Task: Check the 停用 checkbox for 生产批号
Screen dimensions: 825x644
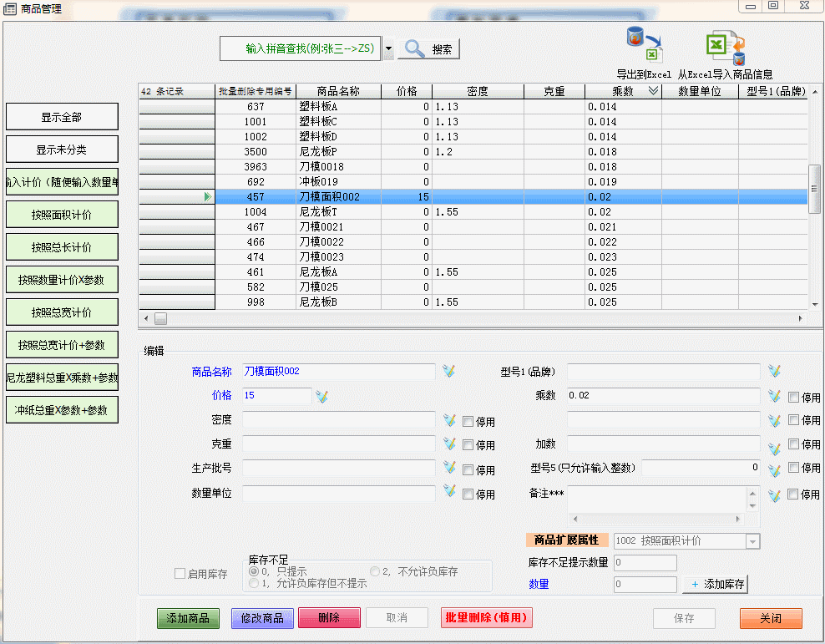Action: (468, 470)
